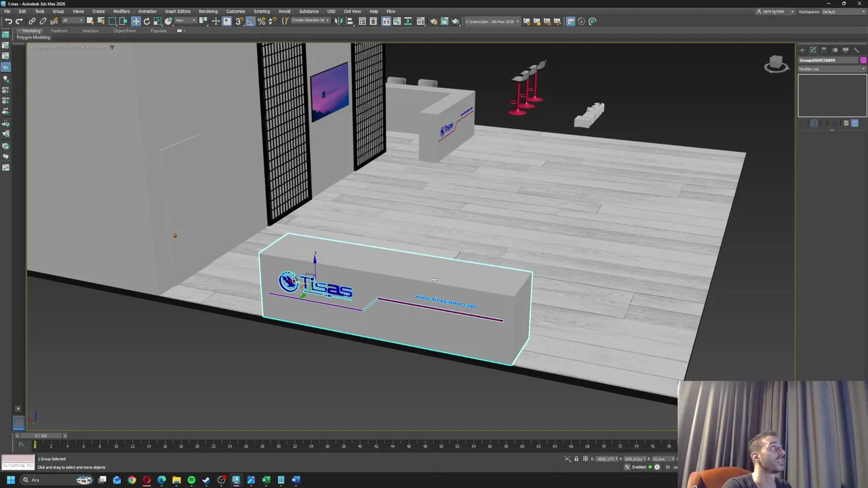Image resolution: width=868 pixels, height=488 pixels.
Task: Toggle Angle Snap in the toolbar
Action: tap(250, 21)
